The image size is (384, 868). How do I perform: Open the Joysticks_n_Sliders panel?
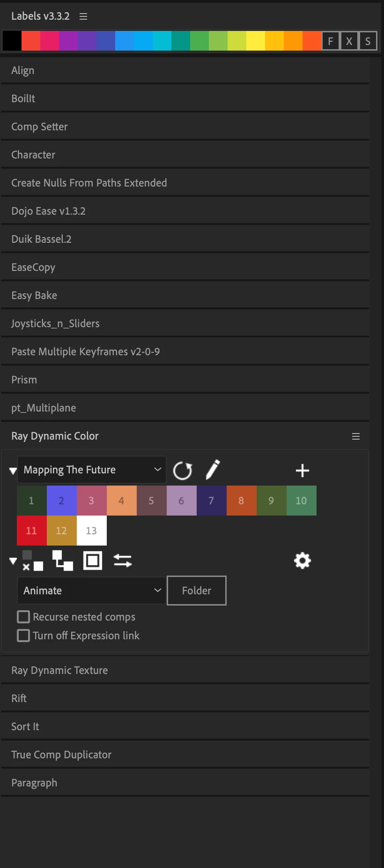point(185,323)
